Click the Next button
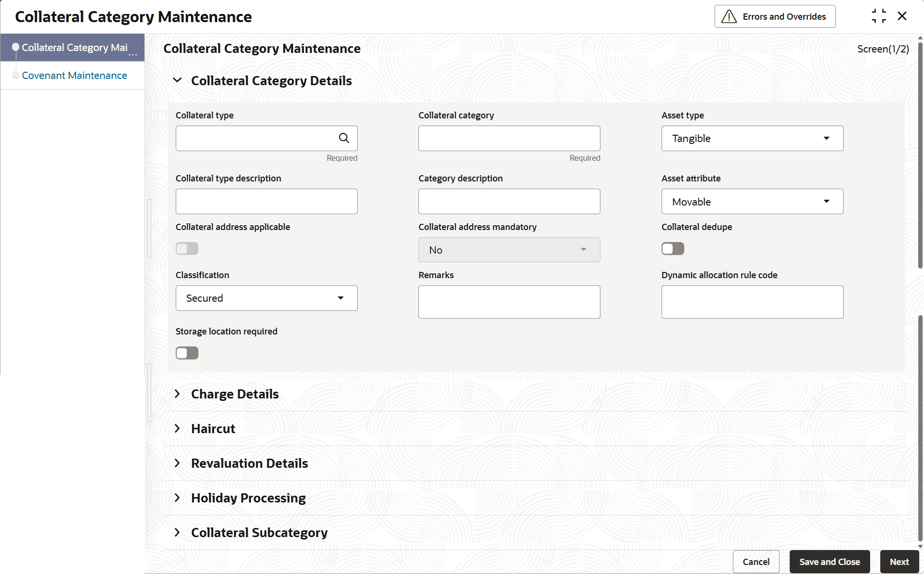The width and height of the screenshot is (924, 578). 899,562
